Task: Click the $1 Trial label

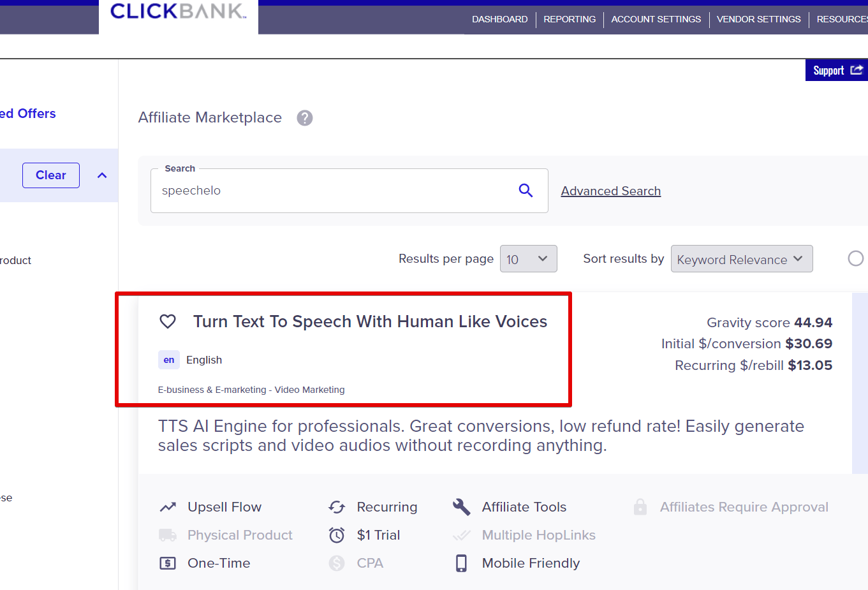Action: tap(379, 535)
